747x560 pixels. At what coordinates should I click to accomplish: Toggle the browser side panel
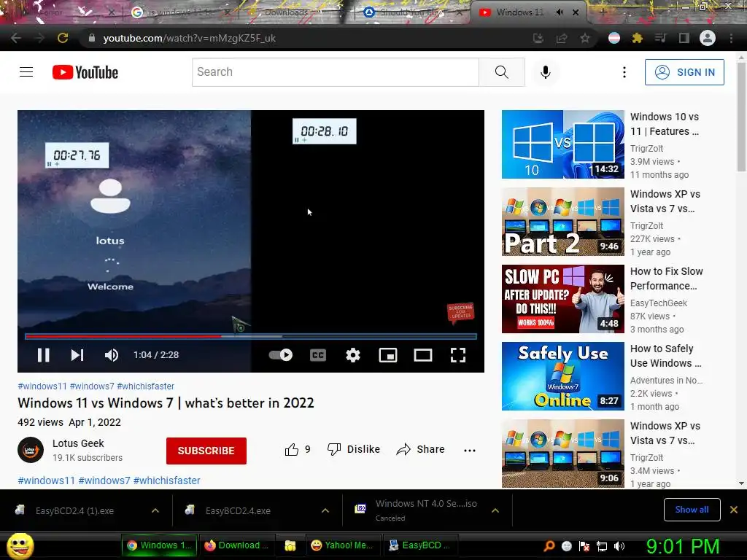(684, 38)
